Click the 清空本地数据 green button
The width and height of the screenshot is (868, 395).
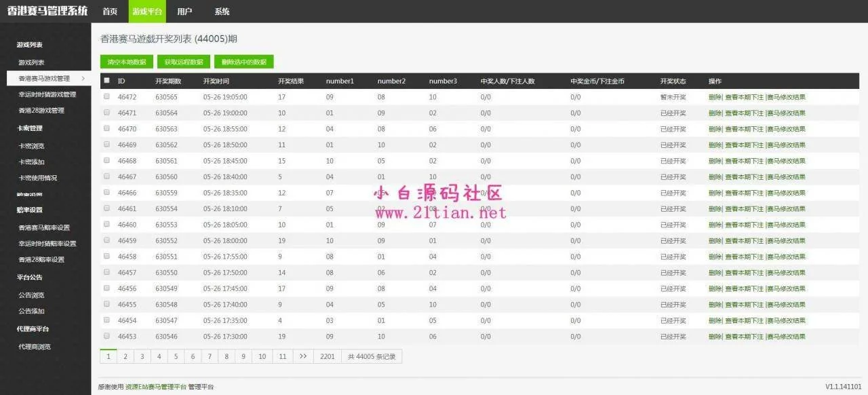[x=127, y=62]
